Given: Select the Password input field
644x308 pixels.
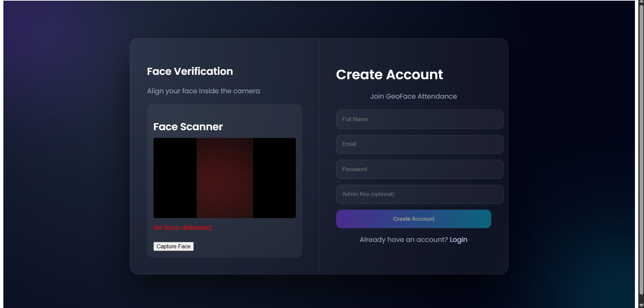Looking at the screenshot, I should pyautogui.click(x=419, y=169).
